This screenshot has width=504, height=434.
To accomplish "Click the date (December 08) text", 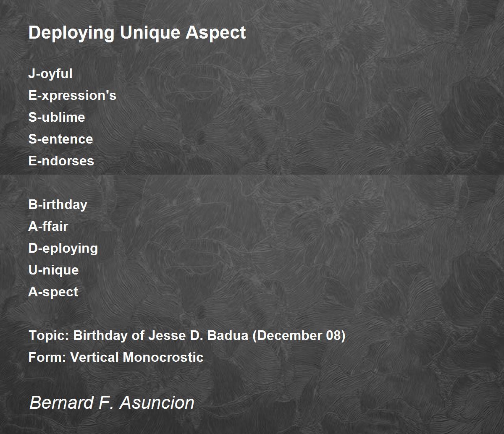I will click(299, 336).
